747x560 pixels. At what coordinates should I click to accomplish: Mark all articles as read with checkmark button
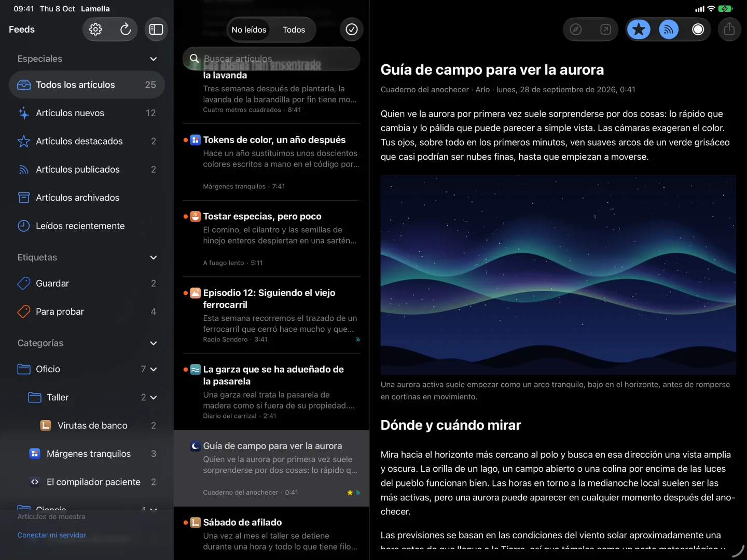coord(352,30)
